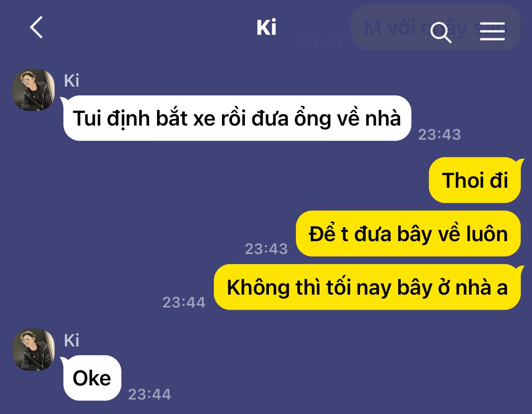Tap sender name Ki above first message
Viewport: 532px width, 414px height.
click(x=72, y=81)
